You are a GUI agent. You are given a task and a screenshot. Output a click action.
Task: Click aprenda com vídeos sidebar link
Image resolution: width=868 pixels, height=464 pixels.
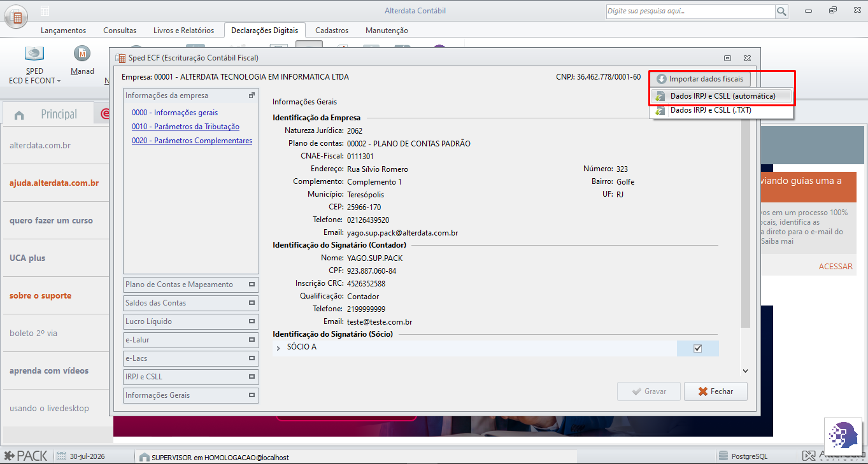point(49,371)
